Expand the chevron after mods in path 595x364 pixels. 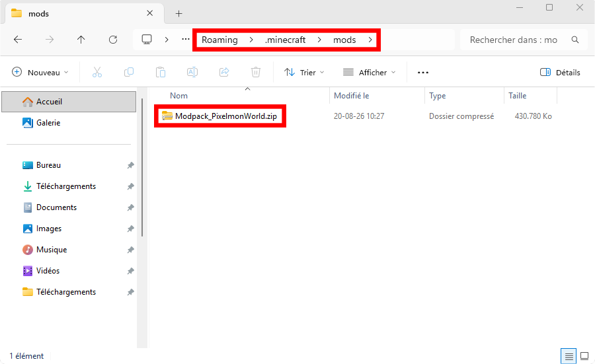pos(370,40)
